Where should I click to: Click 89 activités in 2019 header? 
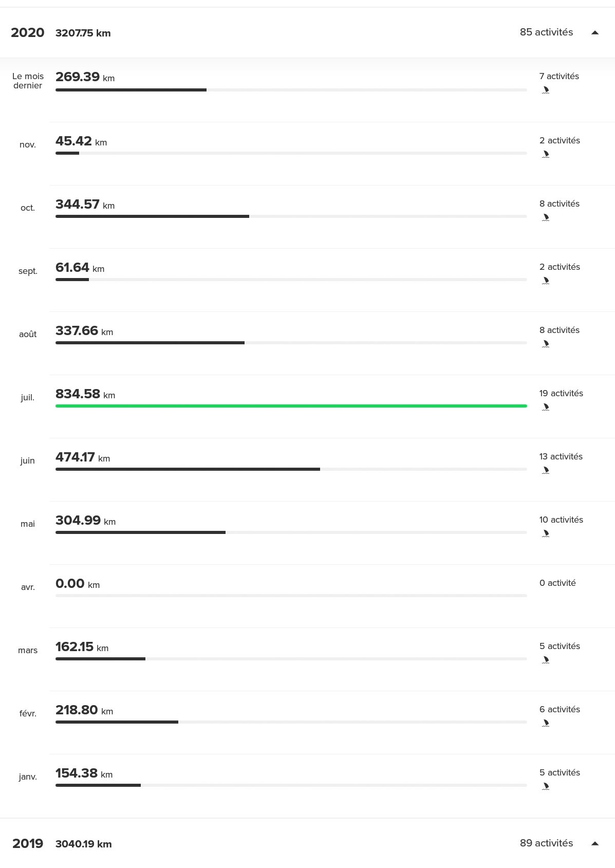546,843
